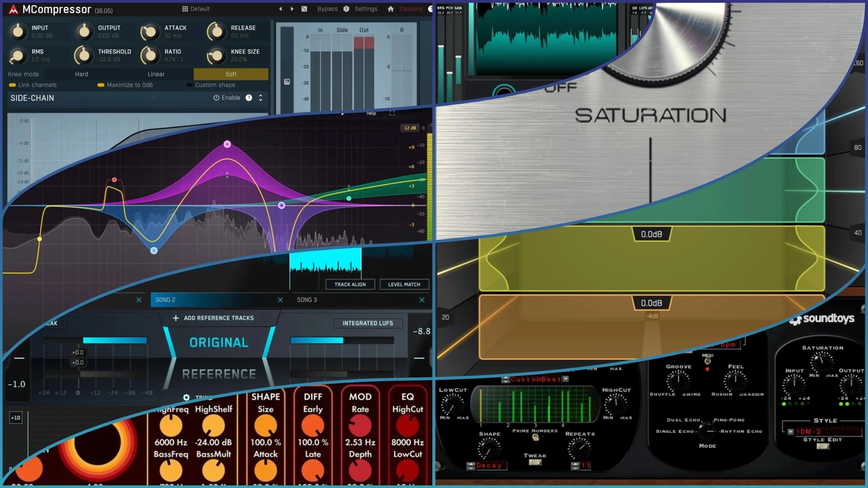868x488 pixels.
Task: Open the presets grid icon beside Default
Action: click(x=185, y=9)
